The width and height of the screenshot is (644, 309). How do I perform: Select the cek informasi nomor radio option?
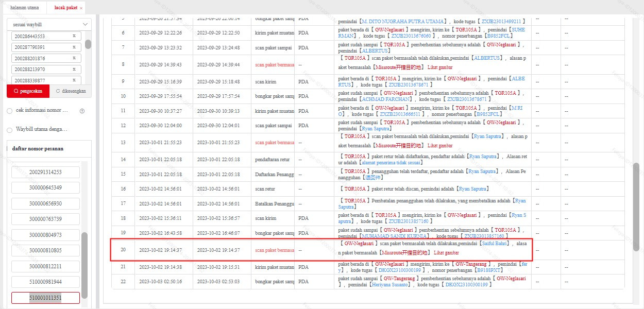coord(9,111)
